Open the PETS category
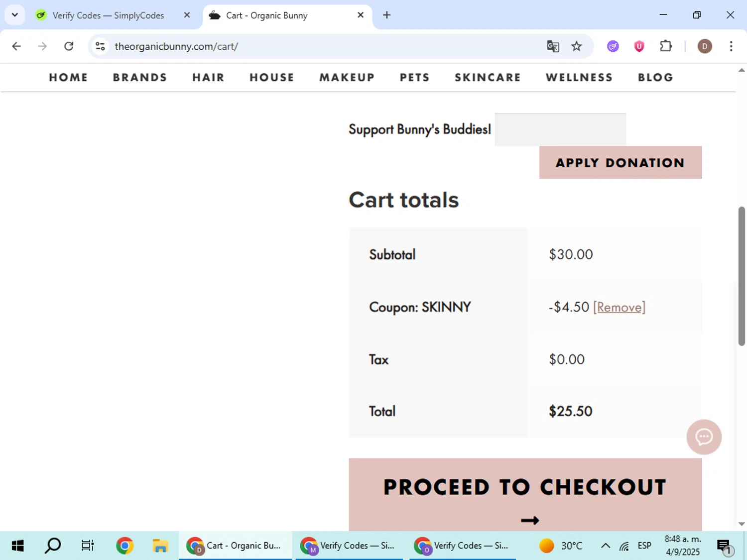 414,77
